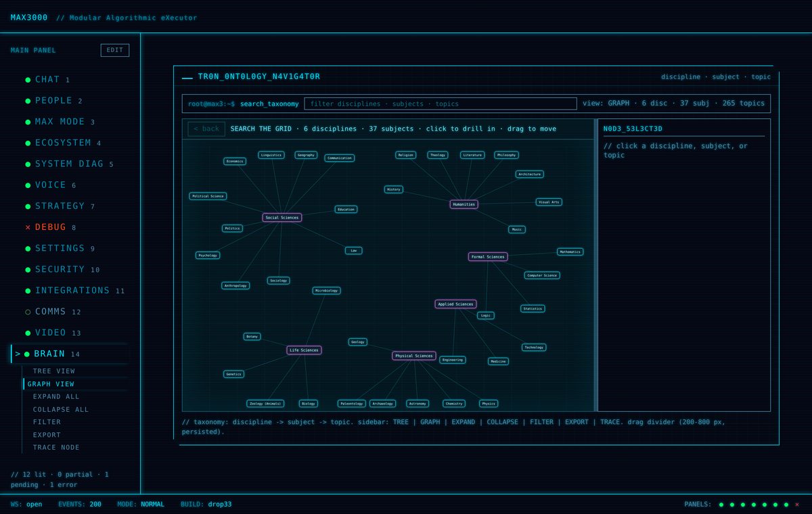Select the Mathematics subject node
Image resolution: width=812 pixels, height=514 pixels.
[x=570, y=252]
